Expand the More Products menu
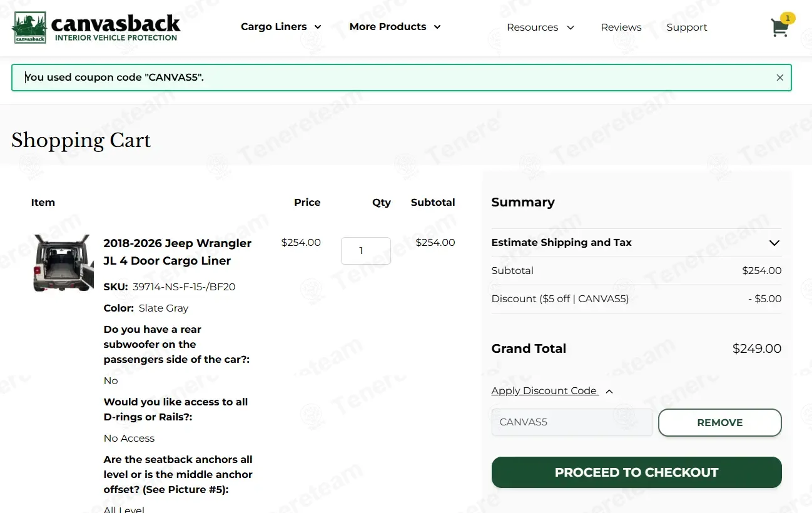 [x=395, y=27]
